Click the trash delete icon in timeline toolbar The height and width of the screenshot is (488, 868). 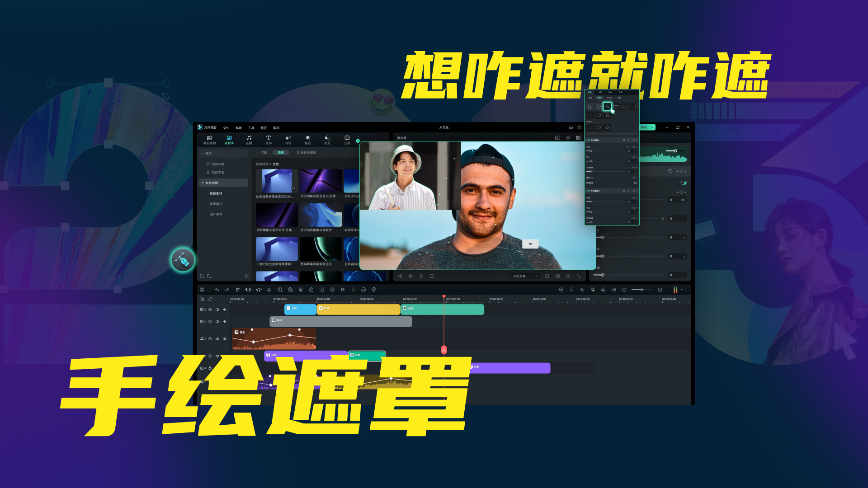[x=238, y=290]
